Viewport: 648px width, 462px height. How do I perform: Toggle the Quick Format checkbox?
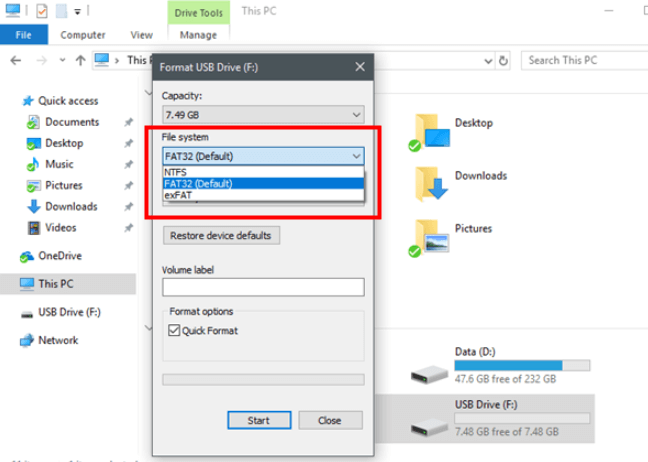coord(174,330)
